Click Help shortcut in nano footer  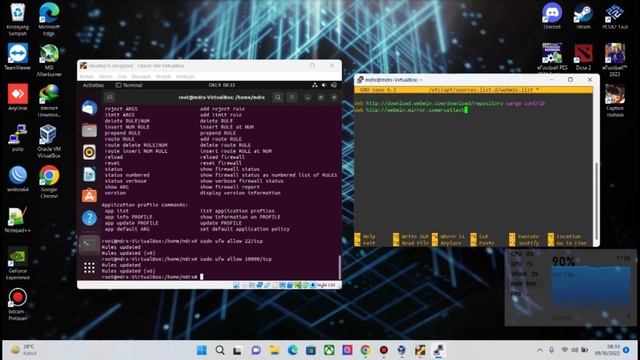click(x=364, y=236)
